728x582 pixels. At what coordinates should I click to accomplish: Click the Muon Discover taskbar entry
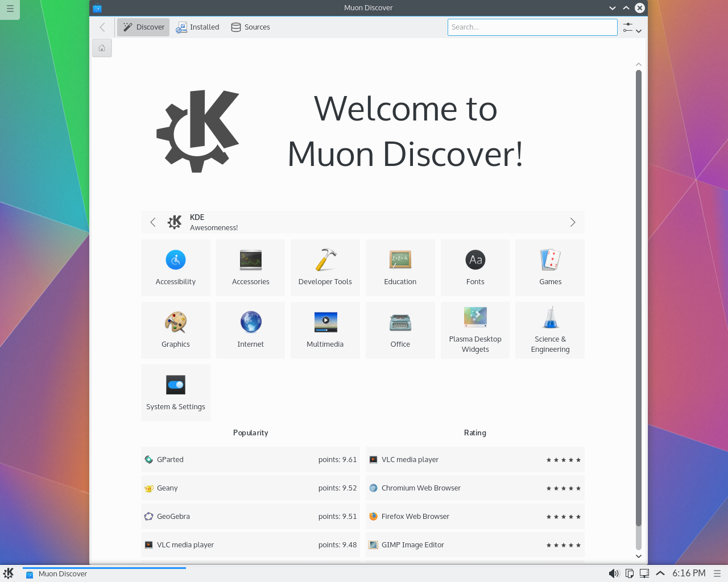pyautogui.click(x=105, y=574)
